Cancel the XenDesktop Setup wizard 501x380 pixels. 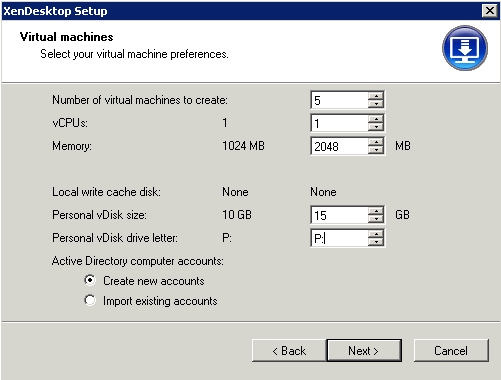pyautogui.click(x=451, y=350)
